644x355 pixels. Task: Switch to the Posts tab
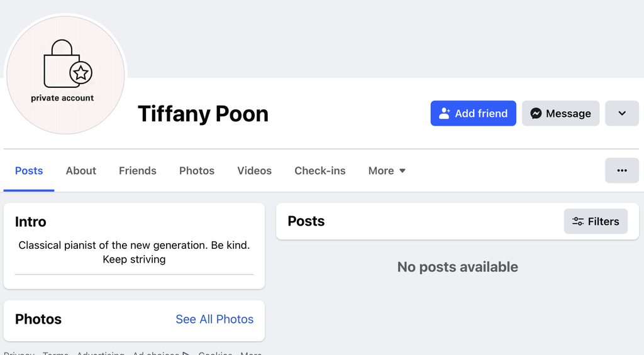[29, 171]
